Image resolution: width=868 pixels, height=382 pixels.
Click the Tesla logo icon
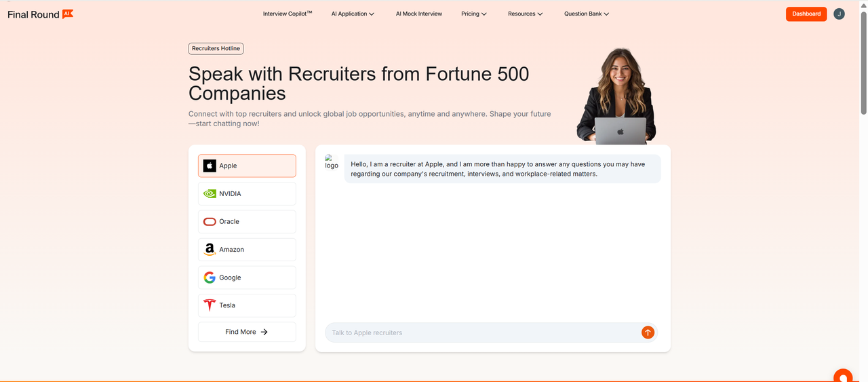click(x=210, y=305)
